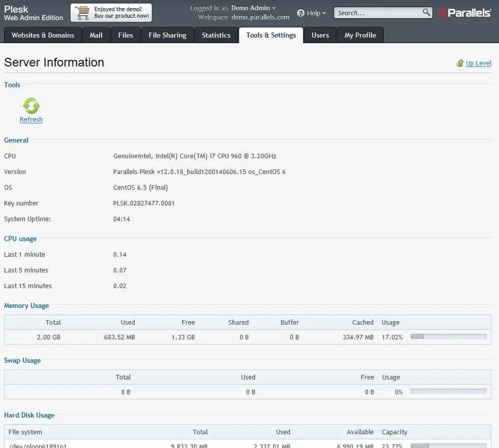Click the Refresh link text

(31, 120)
